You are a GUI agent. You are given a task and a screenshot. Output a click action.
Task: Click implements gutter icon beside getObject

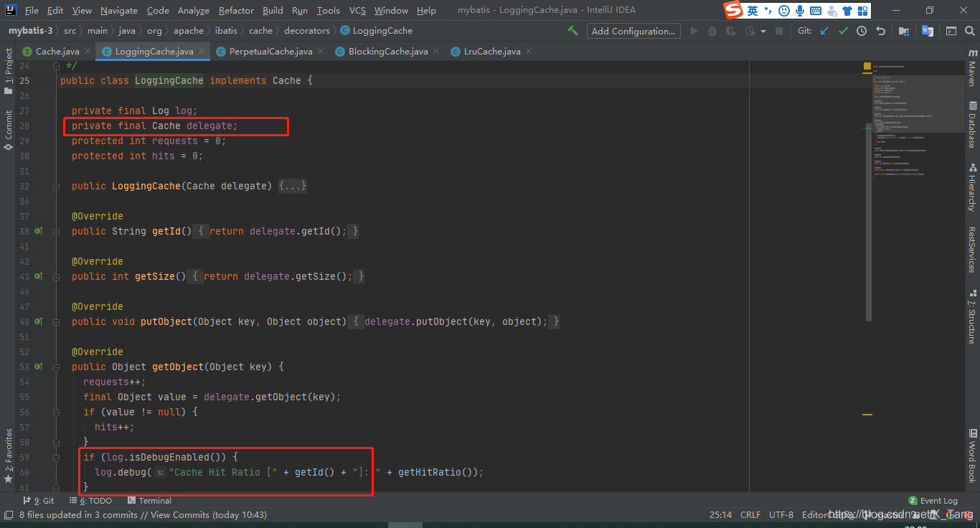click(38, 367)
